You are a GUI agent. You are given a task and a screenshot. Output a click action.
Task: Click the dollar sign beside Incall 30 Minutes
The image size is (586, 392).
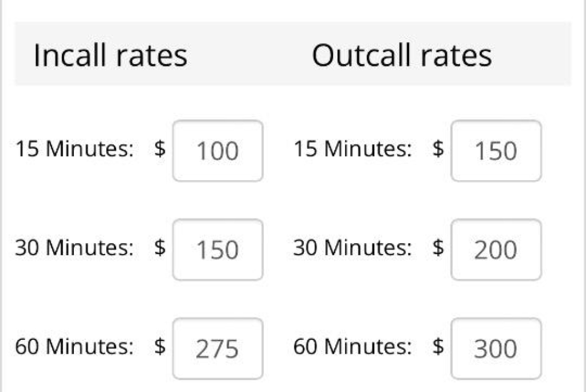tap(160, 247)
